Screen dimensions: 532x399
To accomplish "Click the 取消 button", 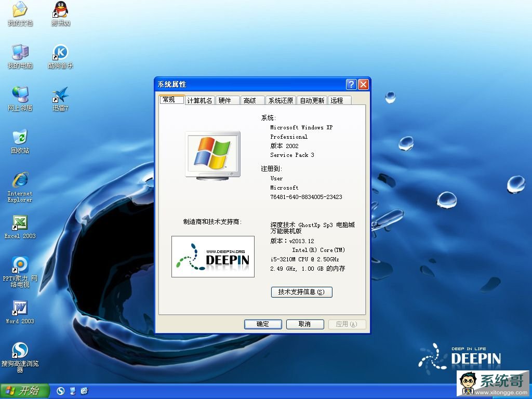I will 305,324.
